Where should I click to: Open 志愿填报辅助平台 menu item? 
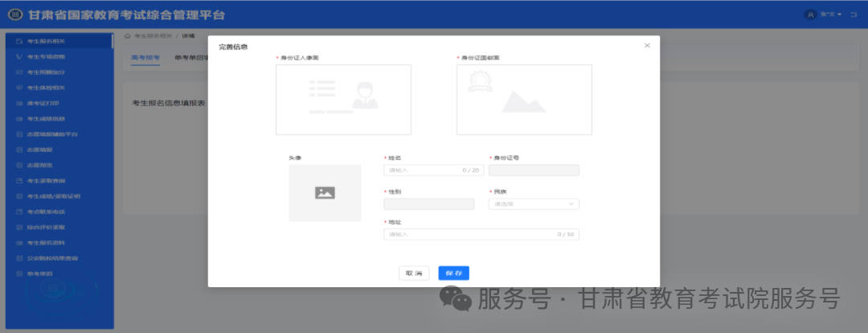[52, 134]
